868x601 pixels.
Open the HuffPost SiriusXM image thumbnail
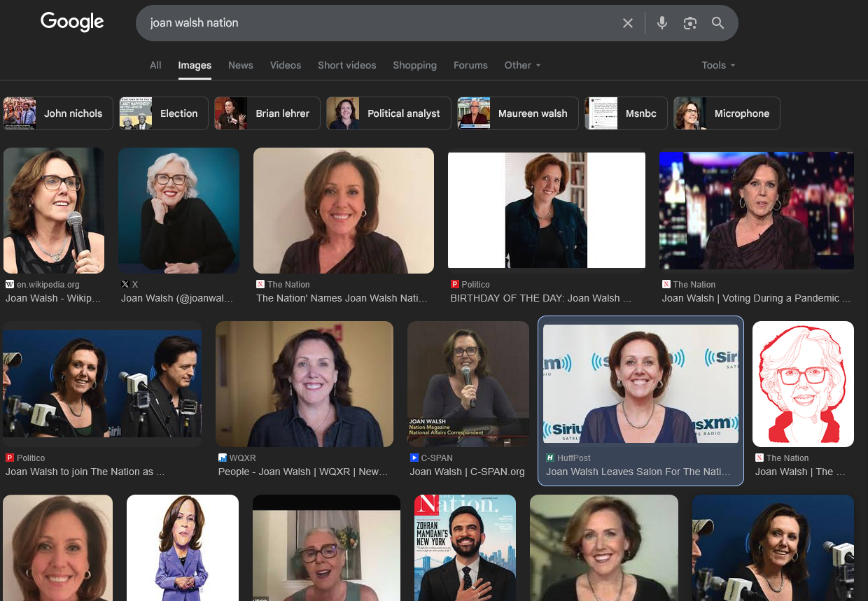pos(640,383)
